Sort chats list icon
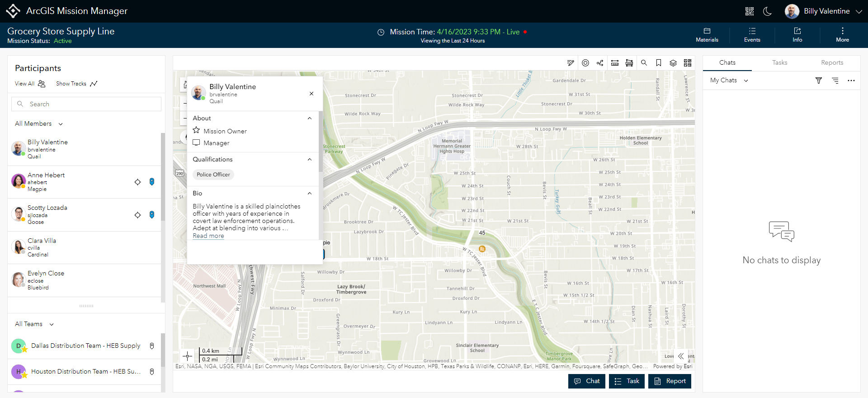This screenshot has width=868, height=398. [x=835, y=81]
